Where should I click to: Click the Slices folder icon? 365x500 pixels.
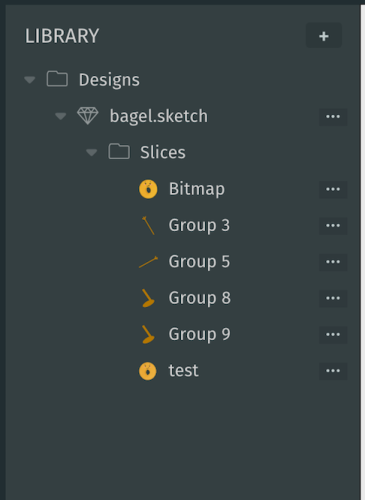coord(119,152)
